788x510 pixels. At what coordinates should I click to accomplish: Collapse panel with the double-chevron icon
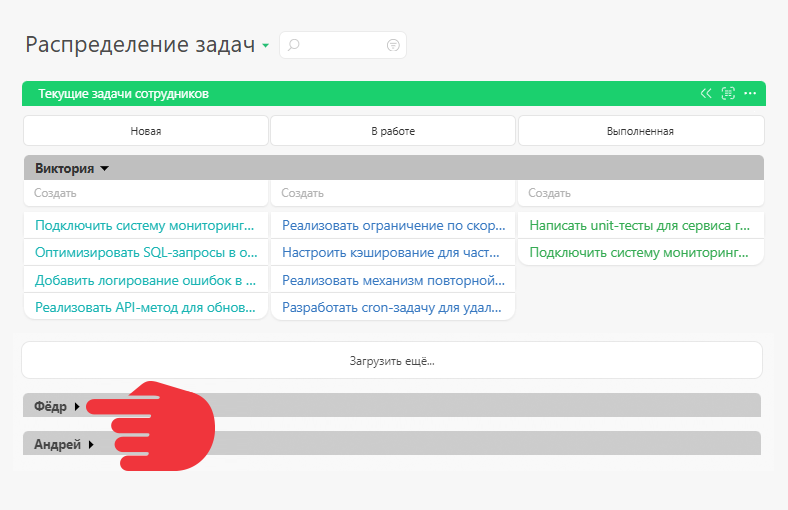pyautogui.click(x=706, y=93)
